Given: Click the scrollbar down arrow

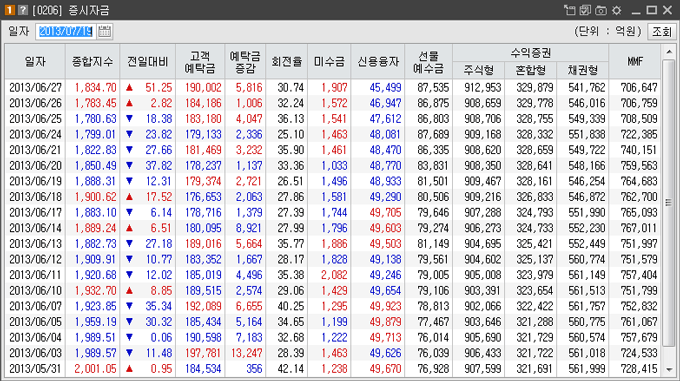Looking at the screenshot, I should [x=669, y=370].
